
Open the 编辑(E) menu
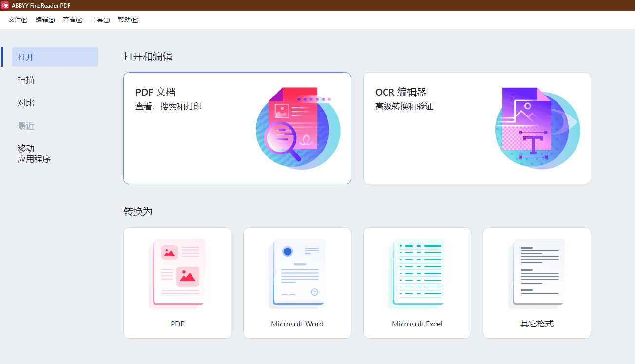(x=45, y=20)
